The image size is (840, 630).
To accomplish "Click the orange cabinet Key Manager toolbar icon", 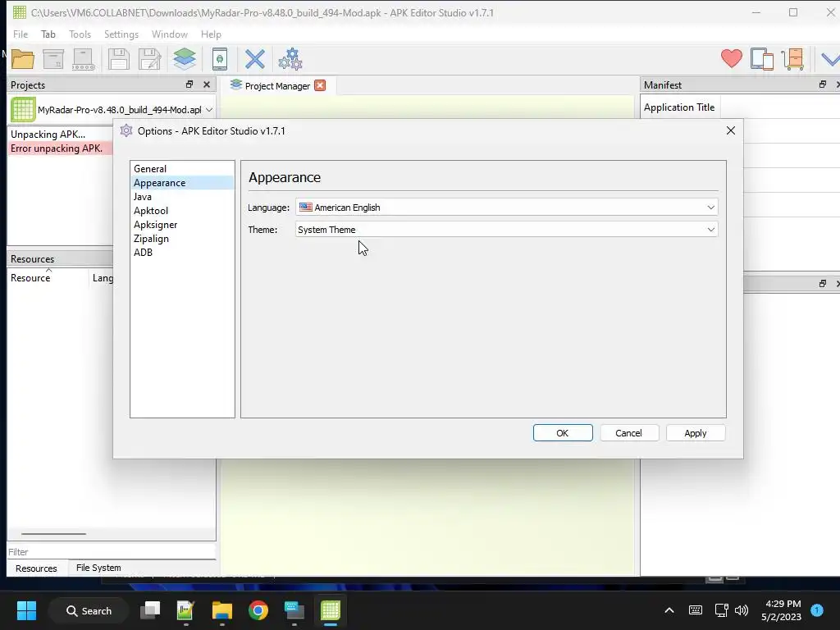I will (x=793, y=59).
